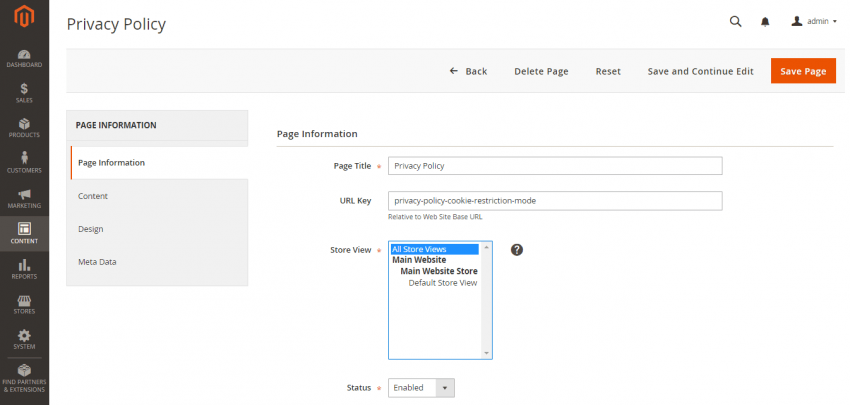Click the Store View help icon
Image resolution: width=850 pixels, height=405 pixels.
[x=517, y=249]
